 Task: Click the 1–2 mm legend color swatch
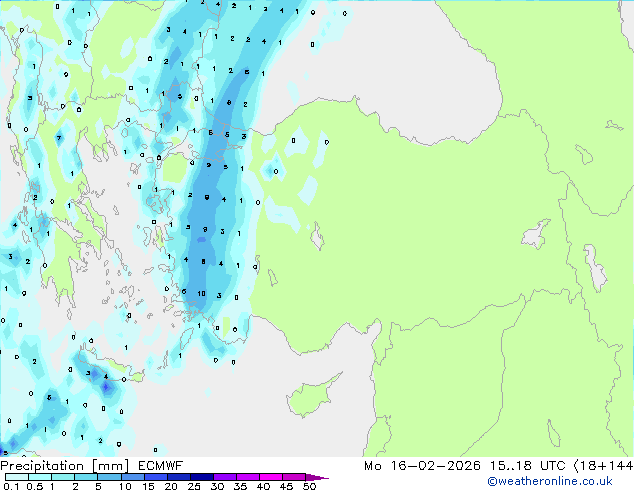[63, 477]
